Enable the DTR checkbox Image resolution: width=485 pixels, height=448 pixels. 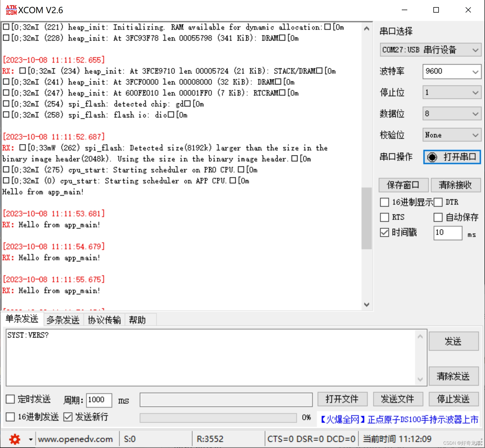438,202
